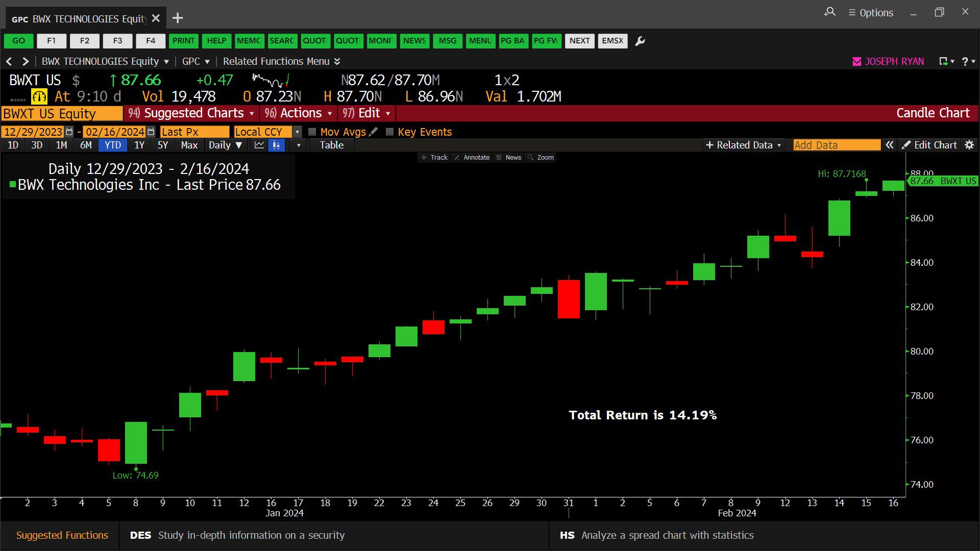Activate the chart Zoom tool
Image resolution: width=980 pixels, height=551 pixels.
tap(541, 158)
